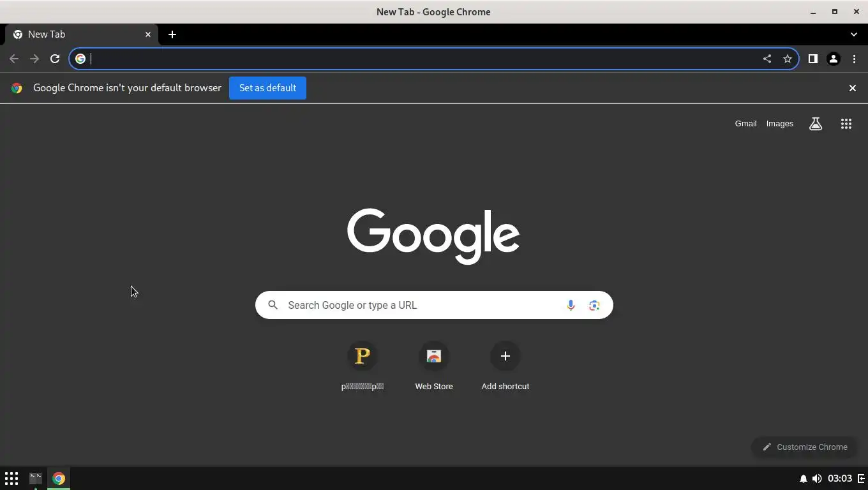Open the Images link
Image resolution: width=868 pixels, height=490 pixels.
(780, 124)
